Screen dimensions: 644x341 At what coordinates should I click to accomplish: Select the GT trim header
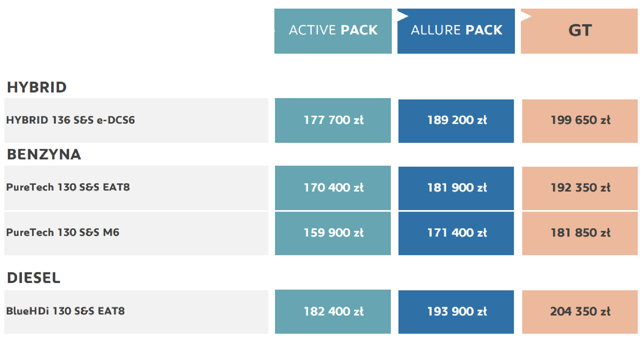coord(579,31)
